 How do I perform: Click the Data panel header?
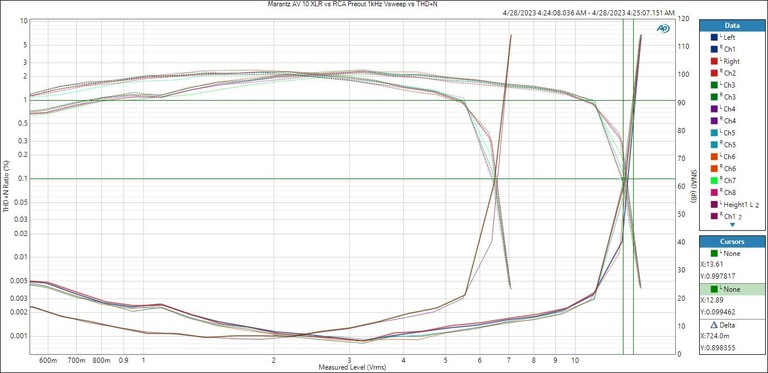coord(732,25)
